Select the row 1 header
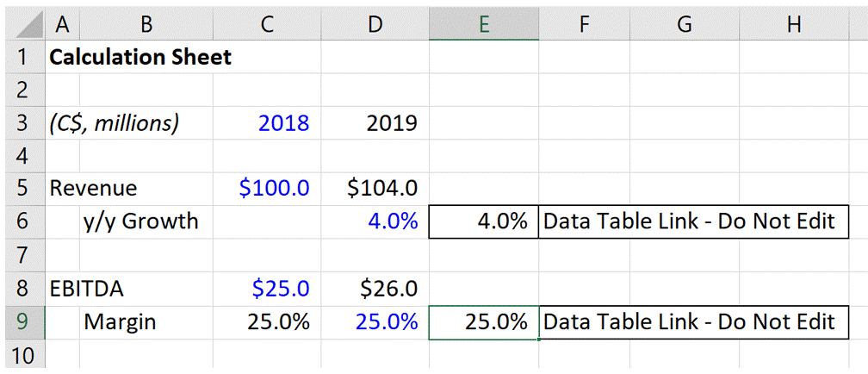Screen dimensions: 868x374 pyautogui.click(x=22, y=58)
